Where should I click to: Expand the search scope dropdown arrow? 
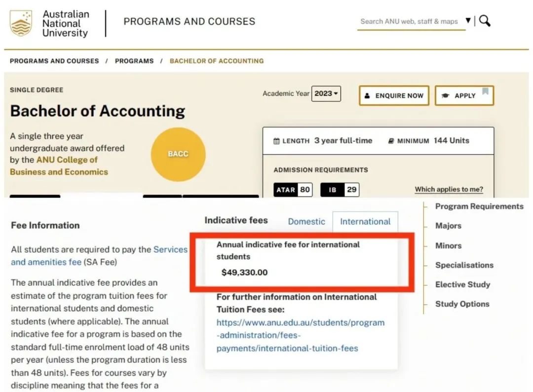[468, 21]
